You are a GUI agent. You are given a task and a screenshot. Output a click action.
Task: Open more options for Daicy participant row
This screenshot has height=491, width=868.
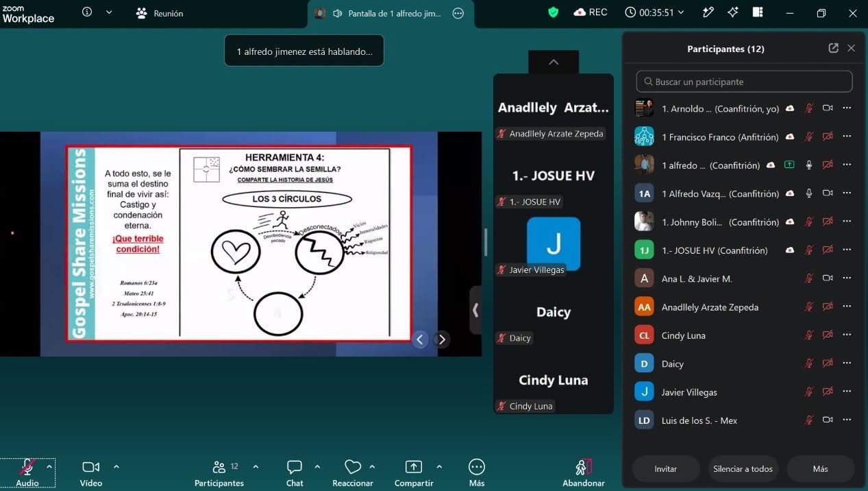coord(847,363)
